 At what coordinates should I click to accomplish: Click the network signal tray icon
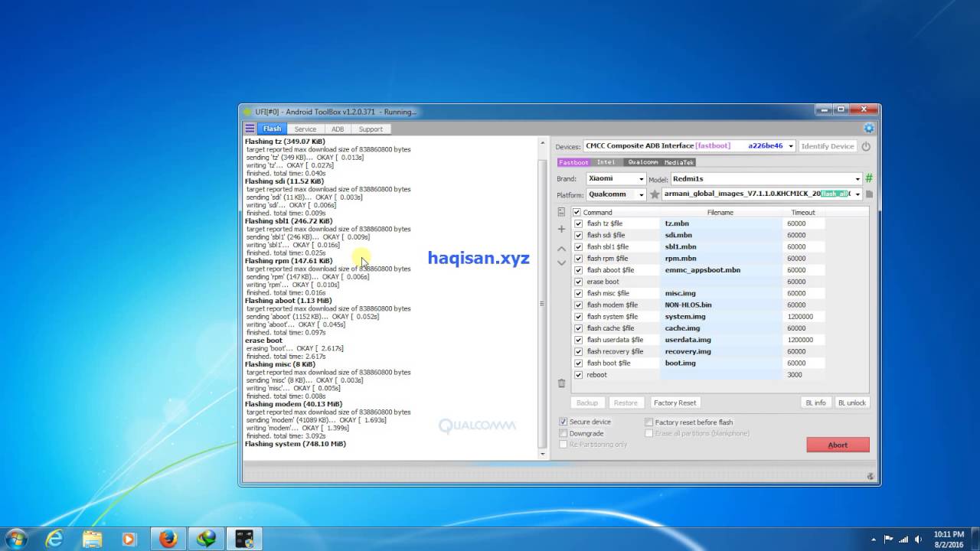903,539
